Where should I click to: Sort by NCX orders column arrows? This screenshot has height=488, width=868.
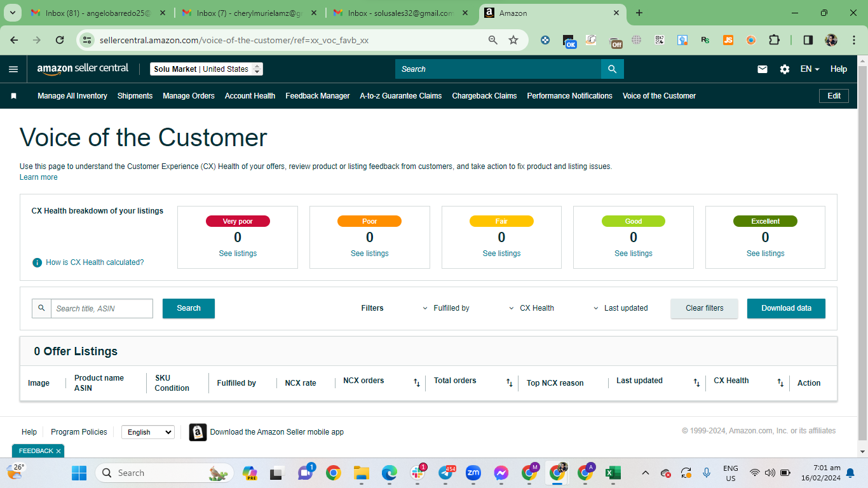tap(417, 383)
